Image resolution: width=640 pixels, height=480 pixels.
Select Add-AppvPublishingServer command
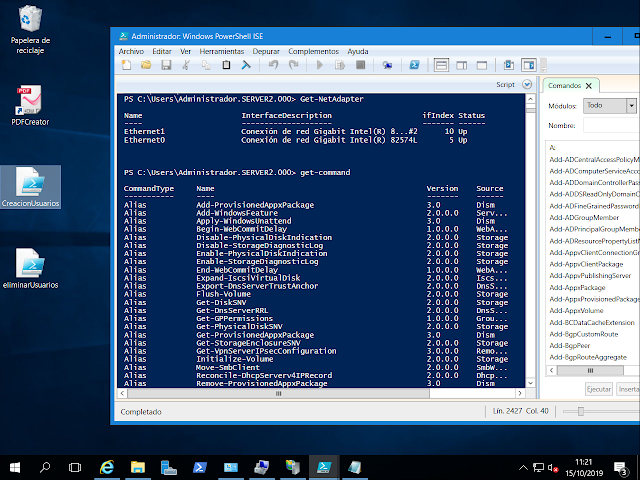pyautogui.click(x=590, y=276)
